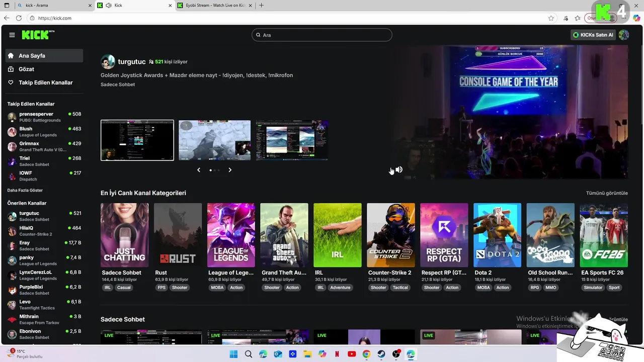Switch to the Eyobi Stream browser tab
Viewport: 644px width, 362px height.
215,6
